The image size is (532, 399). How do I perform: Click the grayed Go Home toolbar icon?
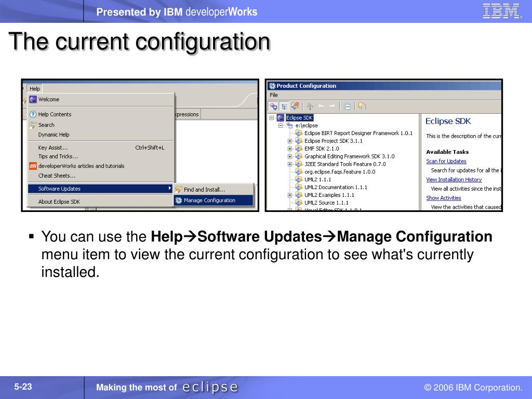point(310,106)
